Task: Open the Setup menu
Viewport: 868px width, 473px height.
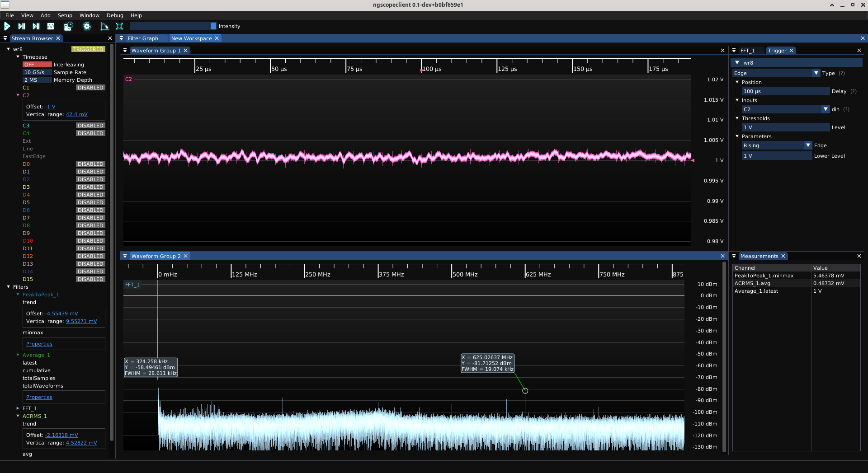Action: click(65, 15)
